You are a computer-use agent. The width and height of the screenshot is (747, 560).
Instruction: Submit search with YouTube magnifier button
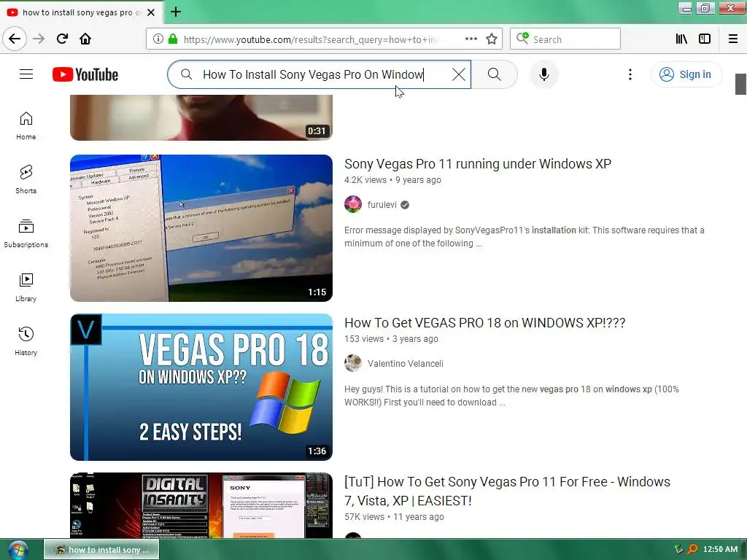pyautogui.click(x=494, y=74)
